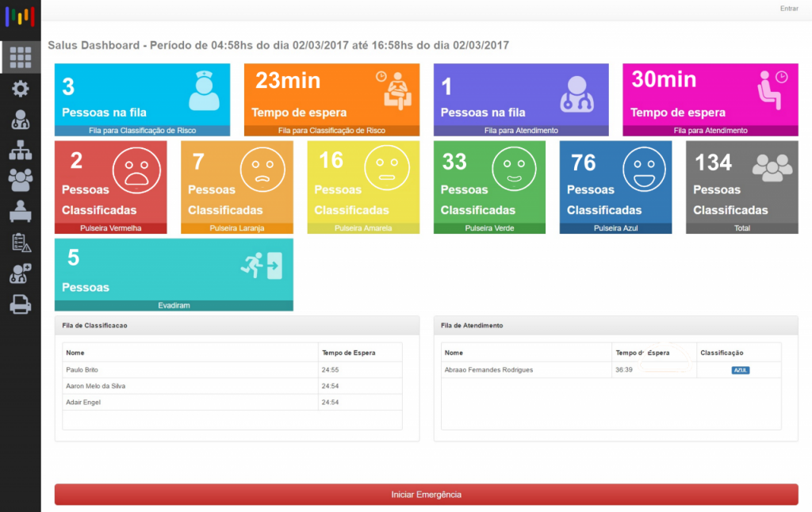812x512 pixels.
Task: Click the AZUL classification badge
Action: (x=741, y=370)
